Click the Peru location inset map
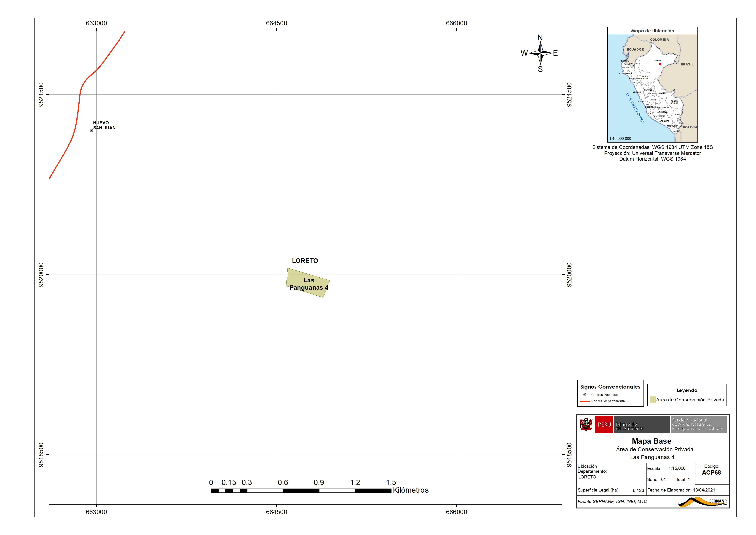The height and width of the screenshot is (535, 756). coord(653,88)
